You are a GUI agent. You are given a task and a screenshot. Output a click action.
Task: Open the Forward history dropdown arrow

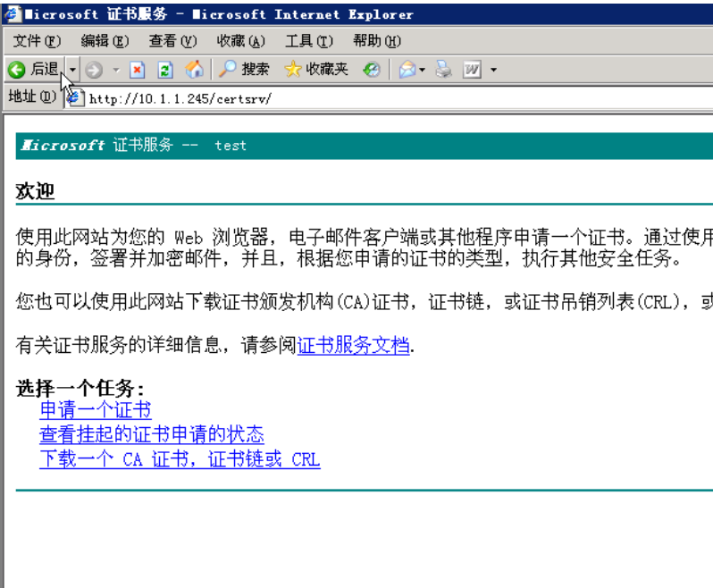pos(116,70)
